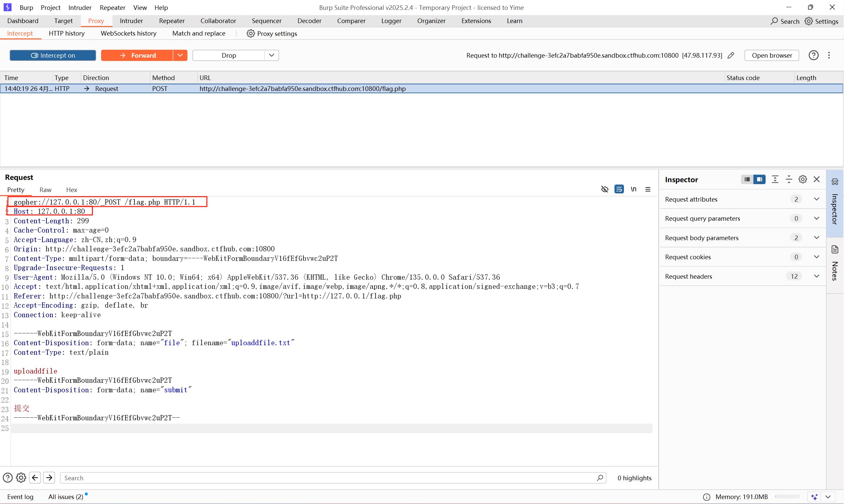Click the Forward button

(x=137, y=55)
